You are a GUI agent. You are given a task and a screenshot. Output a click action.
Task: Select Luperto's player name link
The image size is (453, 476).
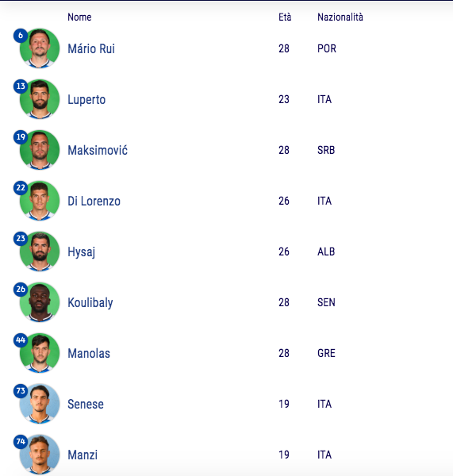(x=86, y=100)
